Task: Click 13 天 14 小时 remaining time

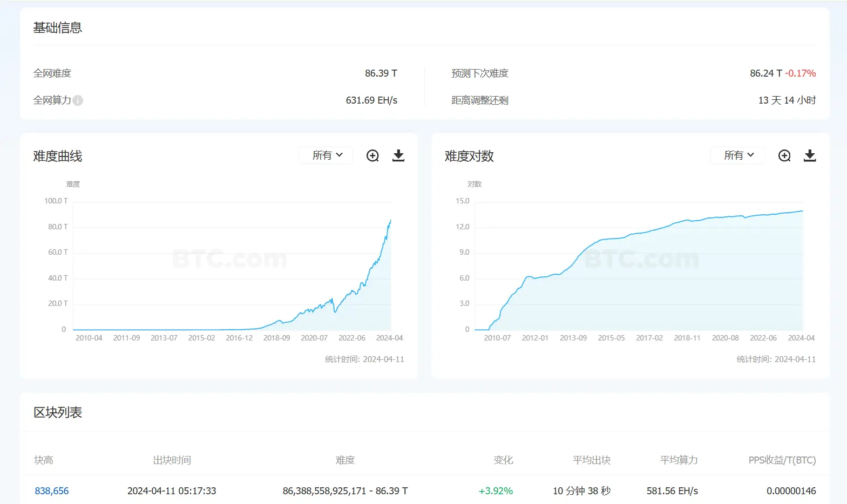Action: 787,100
